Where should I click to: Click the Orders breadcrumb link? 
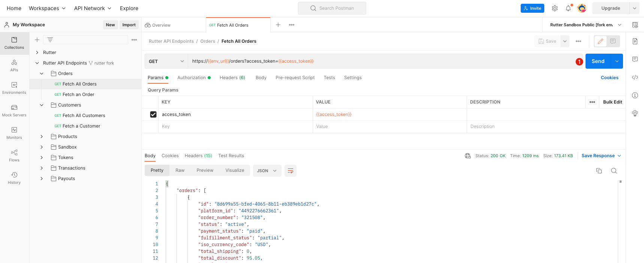click(208, 41)
